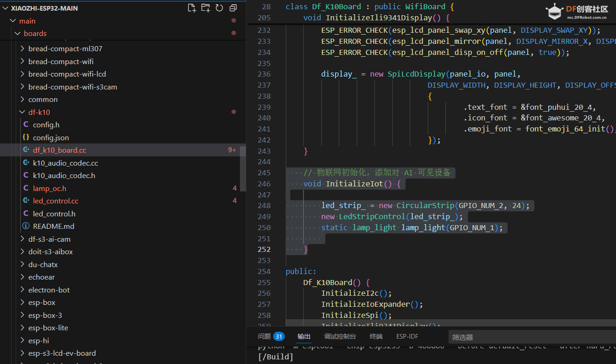Click the 31 problems count badge
The image size is (616, 364).
[279, 336]
